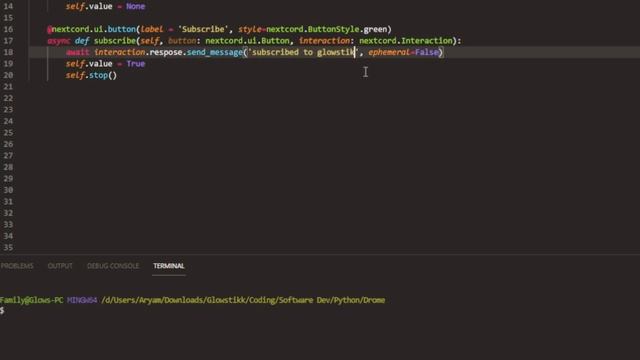Click line number 25 in gutter
This screenshot has width=640, height=360.
click(8, 133)
